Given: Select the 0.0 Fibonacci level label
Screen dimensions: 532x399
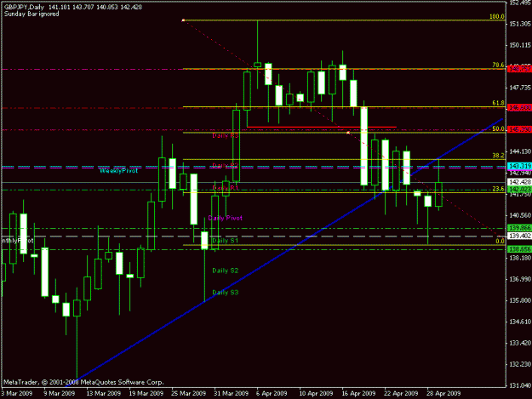Looking at the screenshot, I should tap(500, 241).
